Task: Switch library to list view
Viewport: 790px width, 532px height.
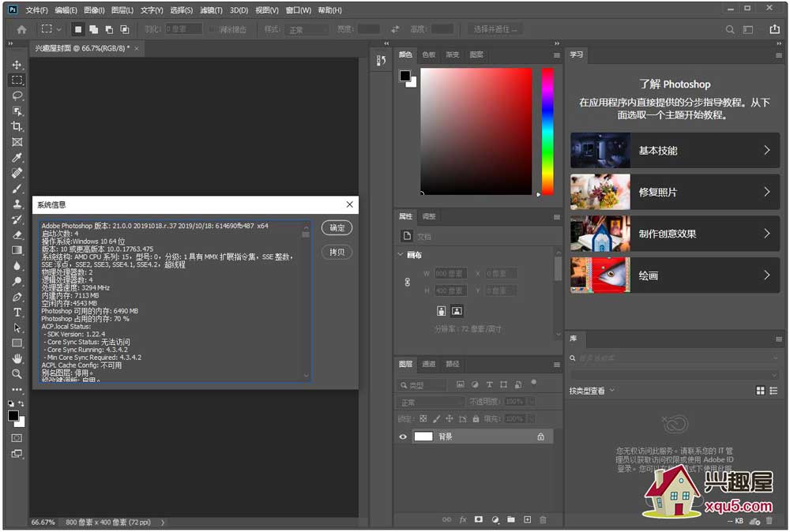Action: (774, 391)
